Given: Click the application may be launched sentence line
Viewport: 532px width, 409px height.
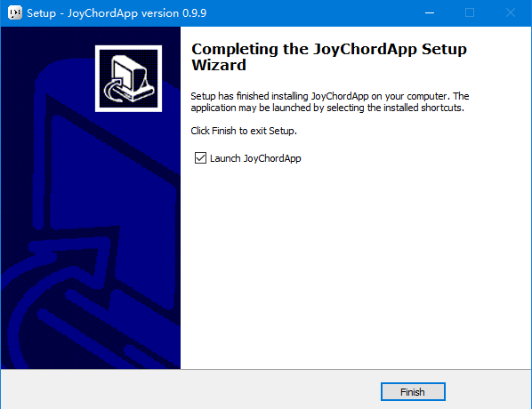Looking at the screenshot, I should click(327, 108).
